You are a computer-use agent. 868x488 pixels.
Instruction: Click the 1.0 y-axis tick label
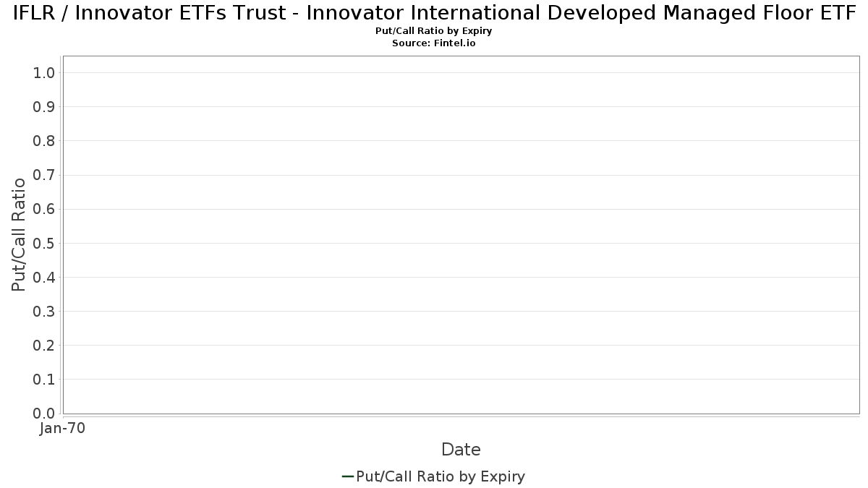pos(44,72)
